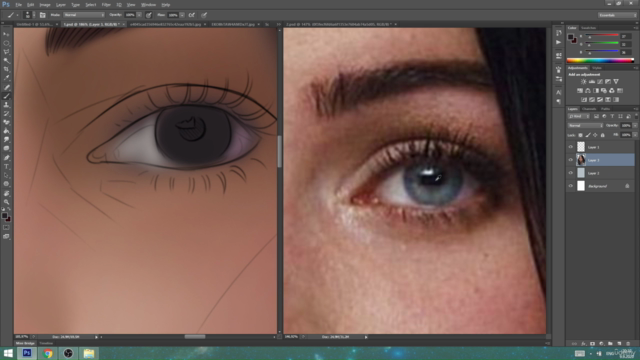Select the Clone Stamp tool

tap(6, 105)
